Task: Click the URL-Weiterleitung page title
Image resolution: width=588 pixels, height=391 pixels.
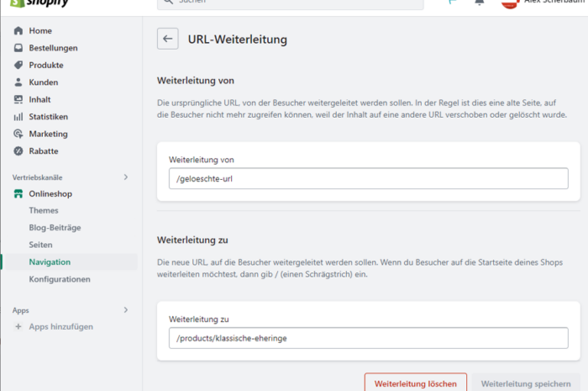Action: click(x=238, y=40)
